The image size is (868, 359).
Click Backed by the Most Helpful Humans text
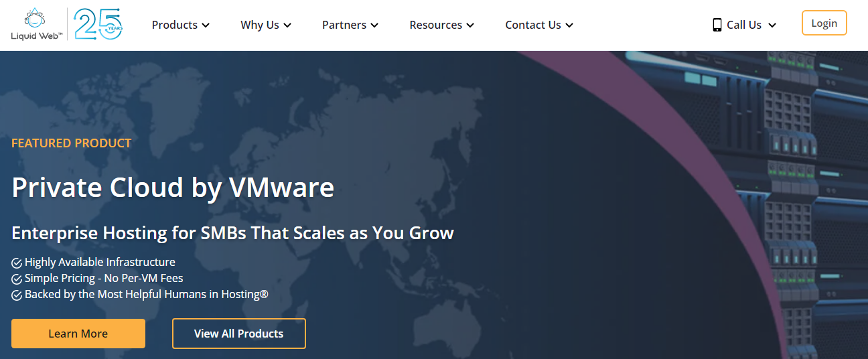pos(147,295)
